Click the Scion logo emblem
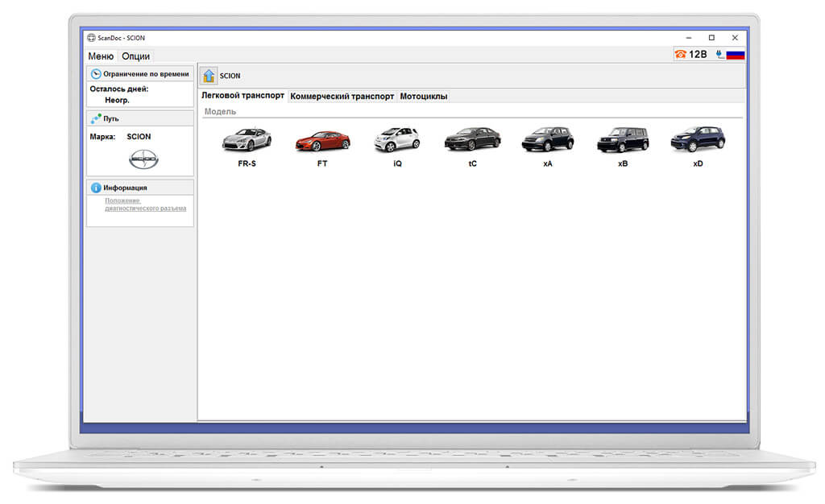825x504 pixels. 143,159
